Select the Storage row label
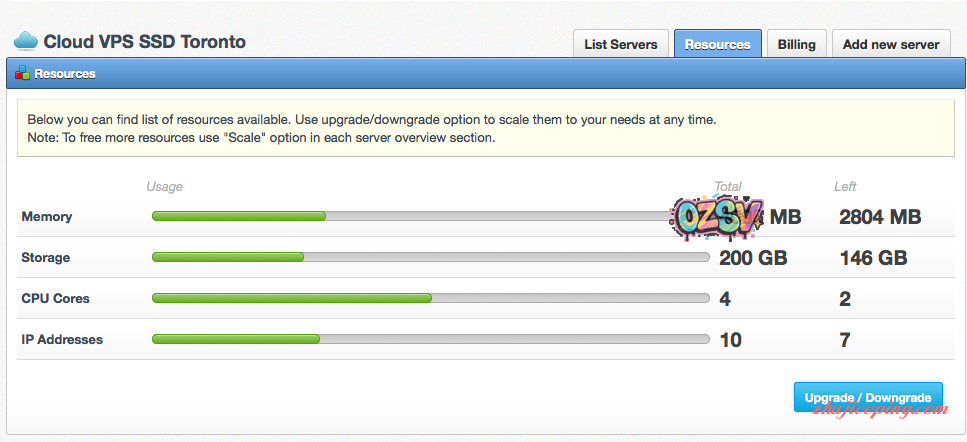The width and height of the screenshot is (967, 442). click(46, 257)
